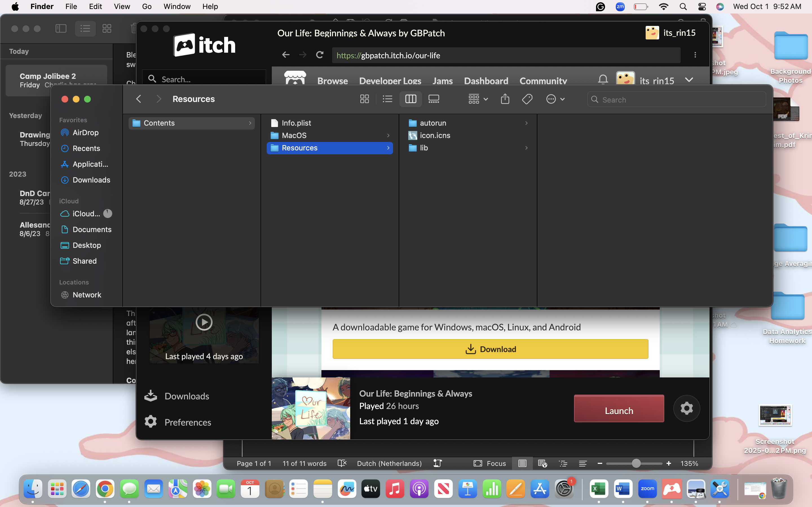Screen dimensions: 812x507
Task: Open the Group By dropdown in Finder
Action: (478, 99)
